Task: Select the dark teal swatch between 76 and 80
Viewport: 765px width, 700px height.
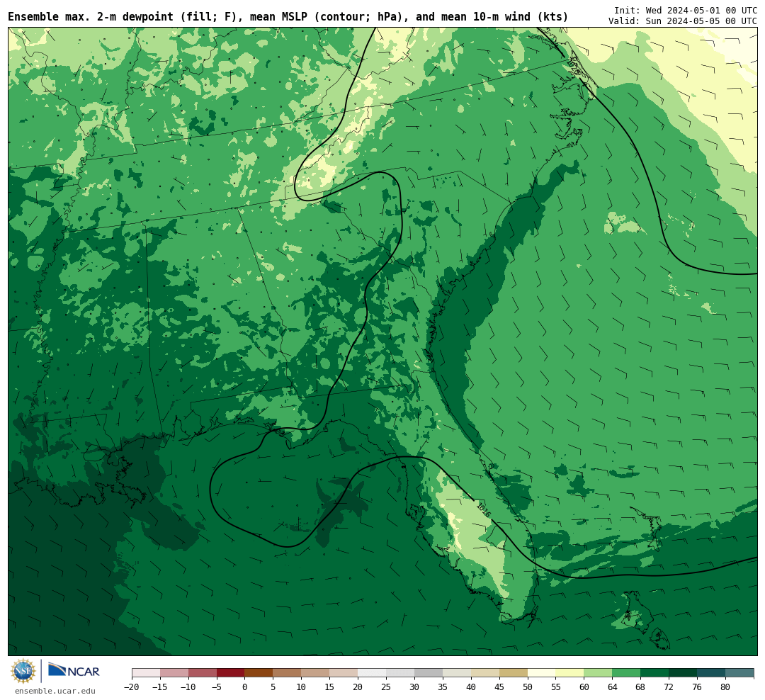Action: point(711,673)
